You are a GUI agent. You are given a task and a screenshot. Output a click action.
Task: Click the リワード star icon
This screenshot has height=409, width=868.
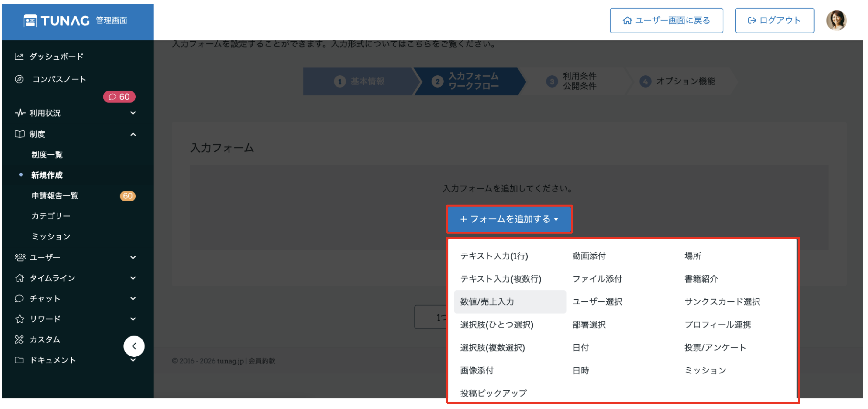click(19, 319)
